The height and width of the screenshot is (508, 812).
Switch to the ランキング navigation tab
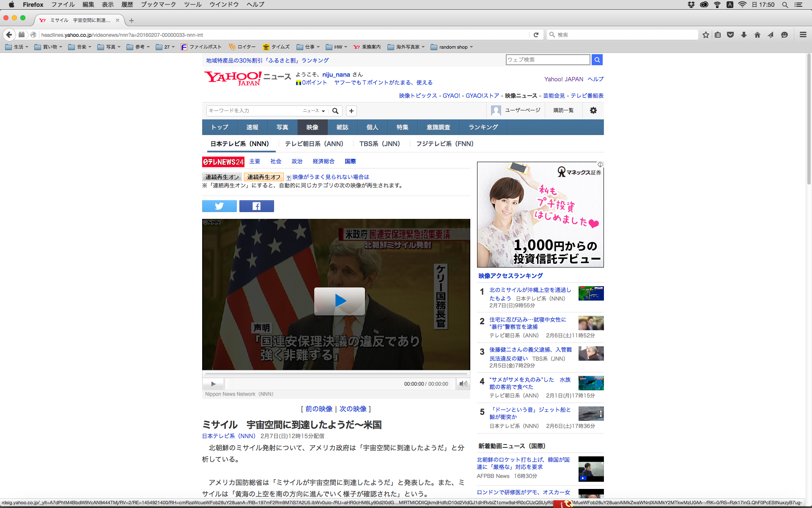483,127
